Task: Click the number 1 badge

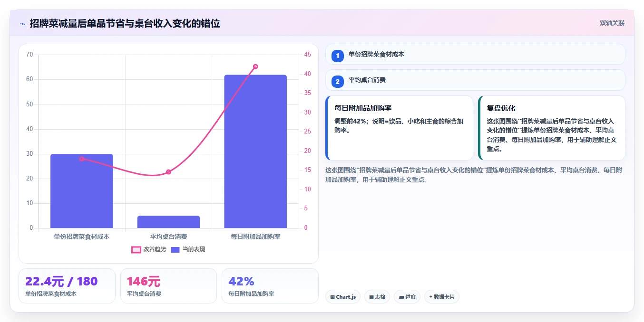Action: [338, 56]
